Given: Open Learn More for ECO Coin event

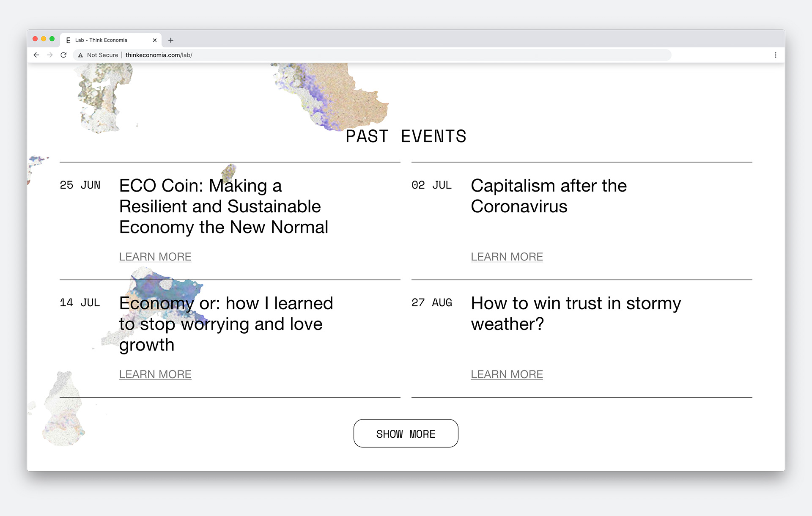Looking at the screenshot, I should 155,257.
